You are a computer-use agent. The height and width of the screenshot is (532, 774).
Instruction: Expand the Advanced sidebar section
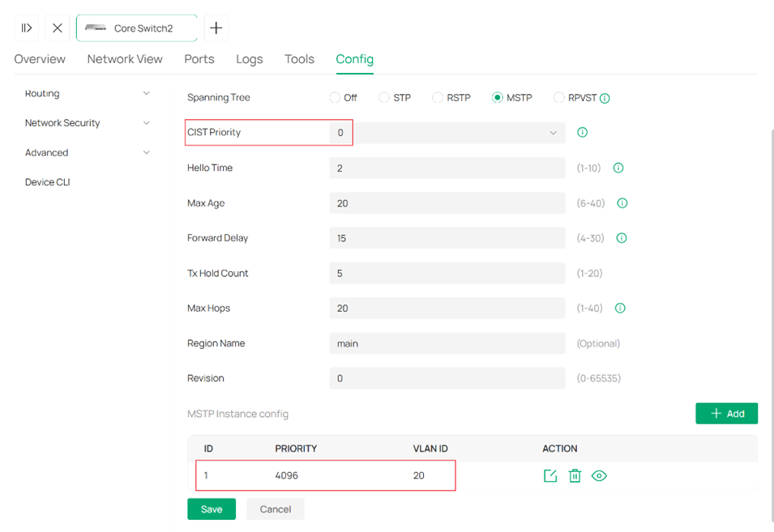(x=88, y=152)
